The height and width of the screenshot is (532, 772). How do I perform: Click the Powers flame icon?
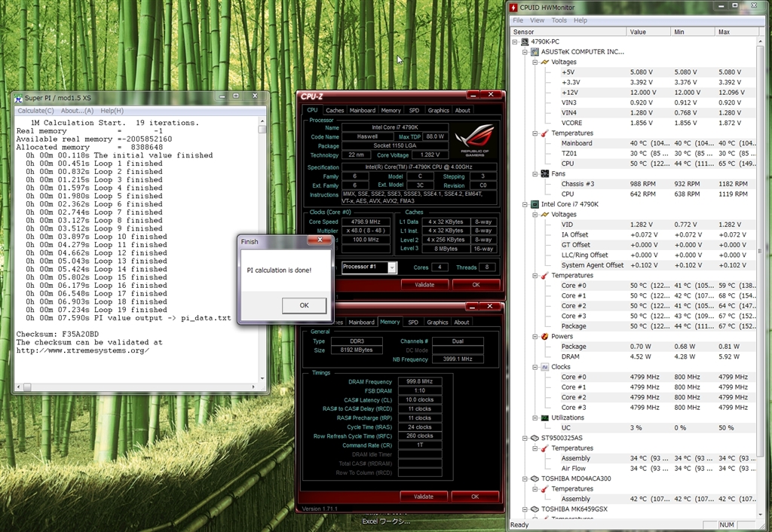544,337
